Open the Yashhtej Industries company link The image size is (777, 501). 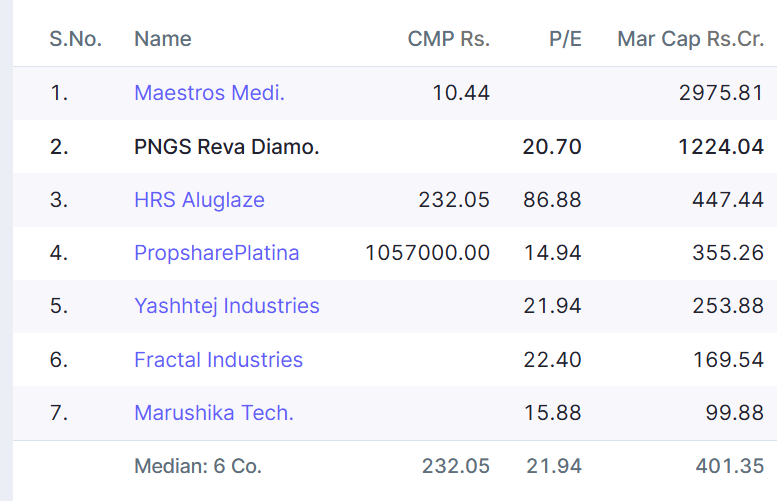(226, 306)
